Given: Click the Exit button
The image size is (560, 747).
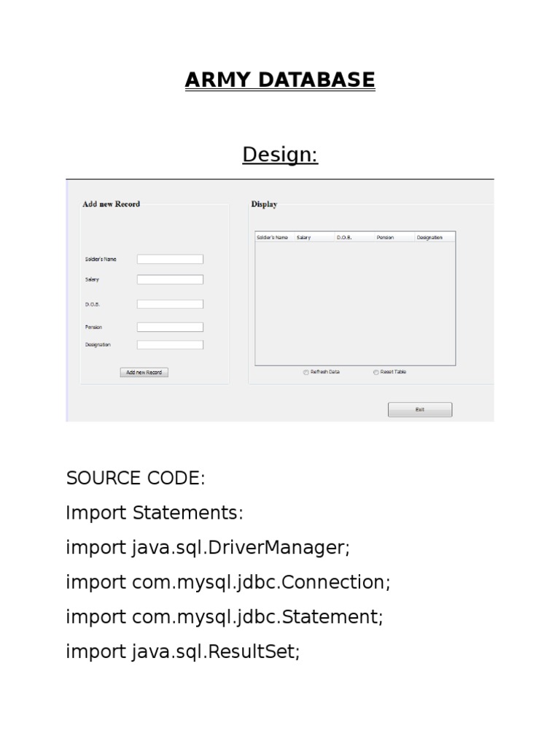Looking at the screenshot, I should coord(419,410).
